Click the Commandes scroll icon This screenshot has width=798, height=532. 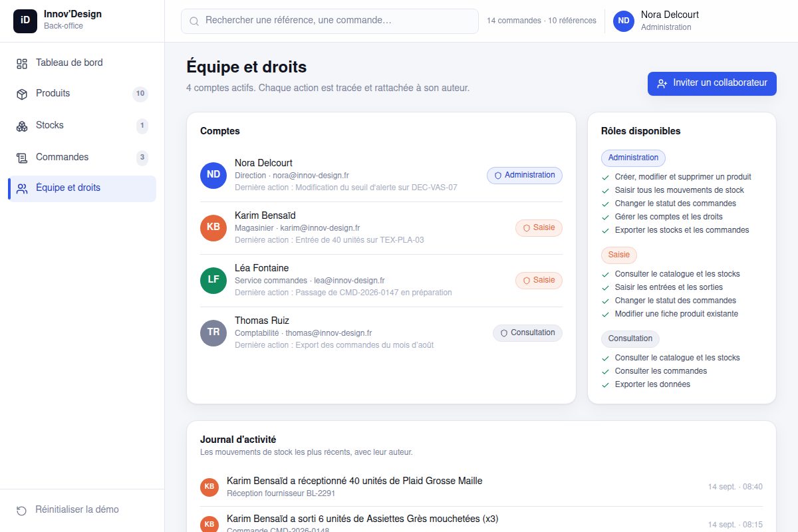(x=22, y=158)
